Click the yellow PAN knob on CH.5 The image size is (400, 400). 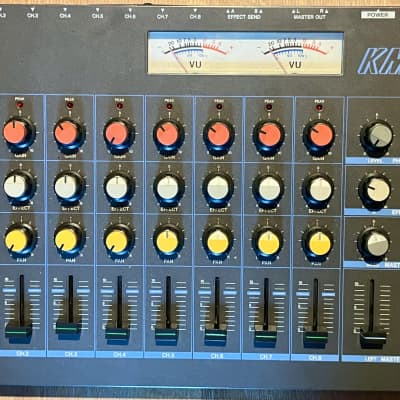[x=167, y=242]
